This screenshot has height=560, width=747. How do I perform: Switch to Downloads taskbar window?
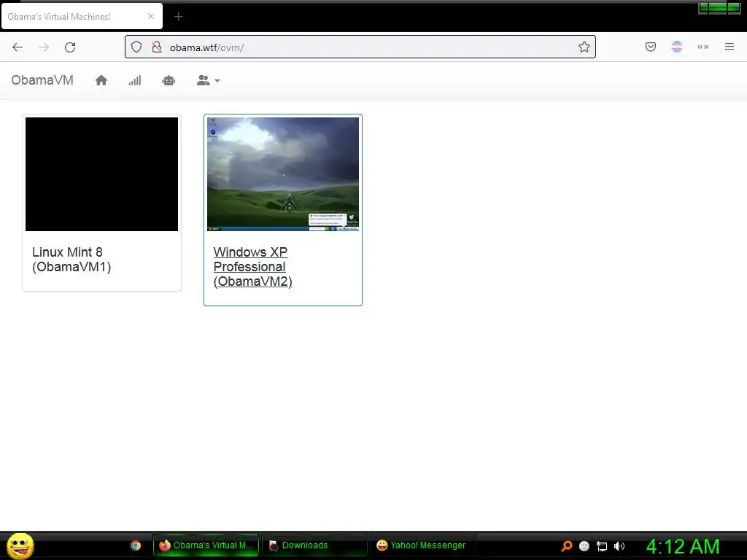tap(315, 545)
